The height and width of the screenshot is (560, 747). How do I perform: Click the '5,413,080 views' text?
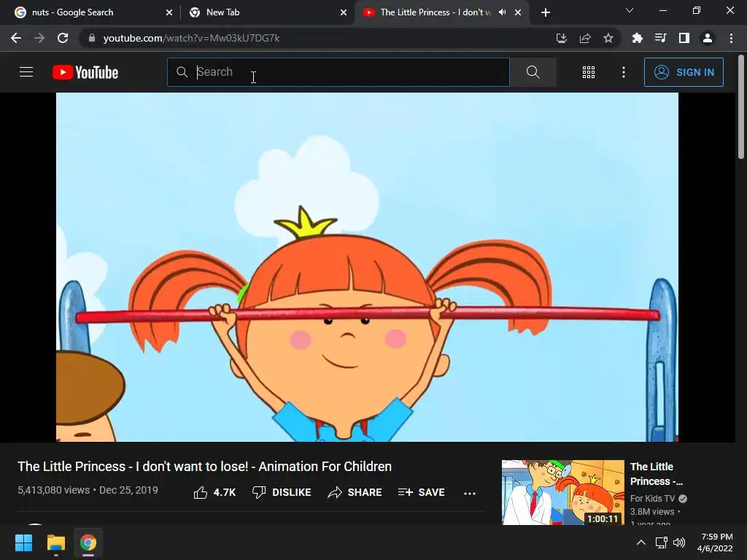pos(53,490)
